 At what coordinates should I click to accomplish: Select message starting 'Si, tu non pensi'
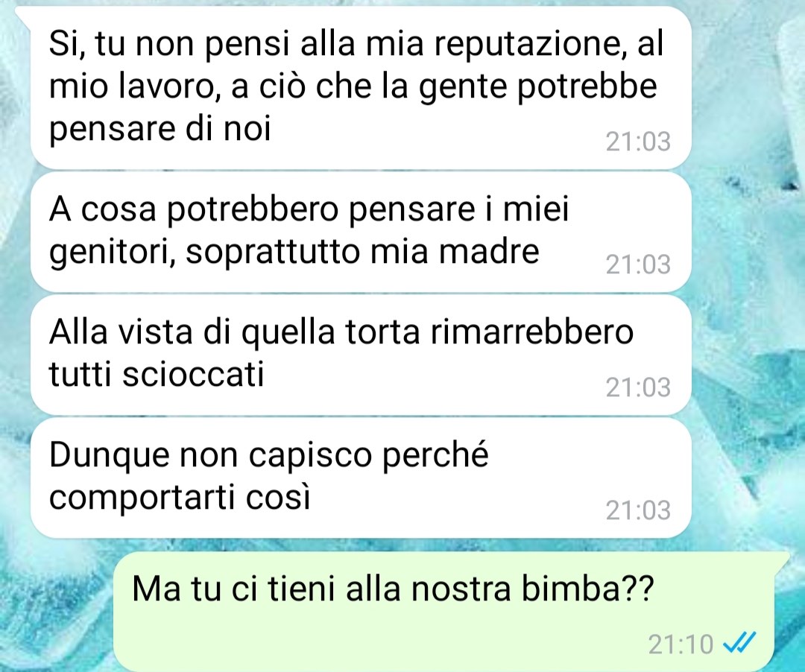coord(361,87)
